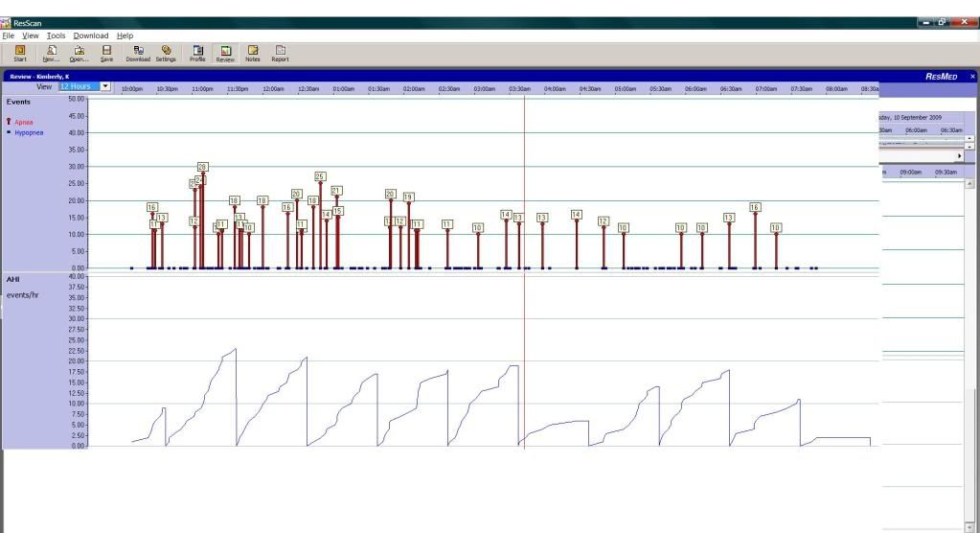Open the Help menu
The height and width of the screenshot is (533, 980).
125,35
